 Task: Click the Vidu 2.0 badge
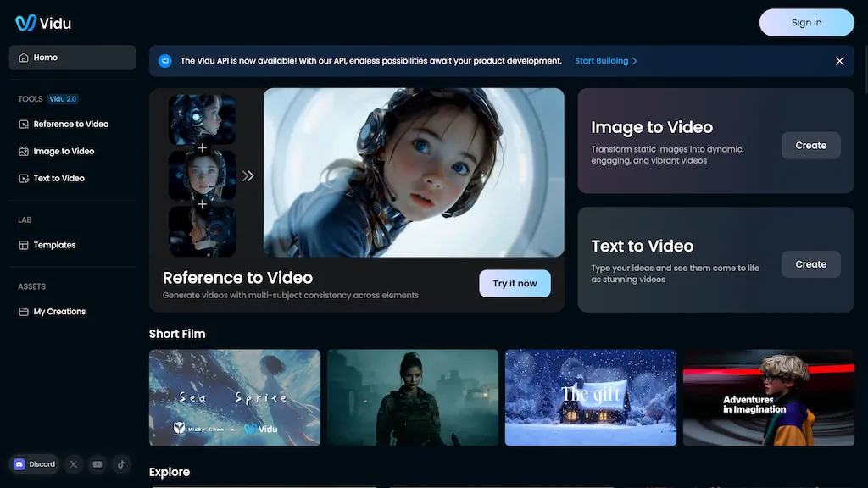[x=63, y=99]
